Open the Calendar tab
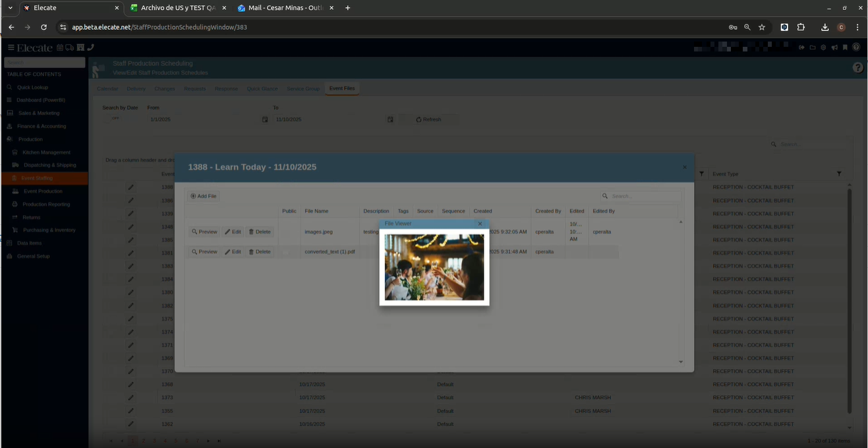 pos(107,88)
